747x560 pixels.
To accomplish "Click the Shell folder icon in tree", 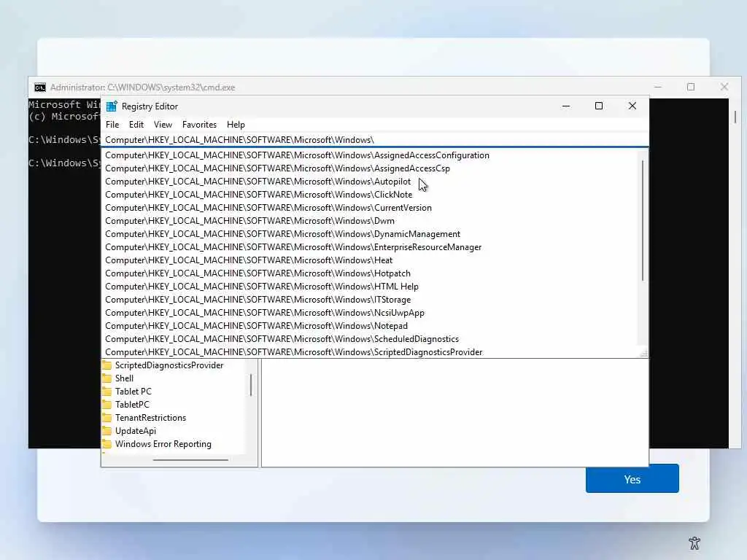I will pos(107,378).
